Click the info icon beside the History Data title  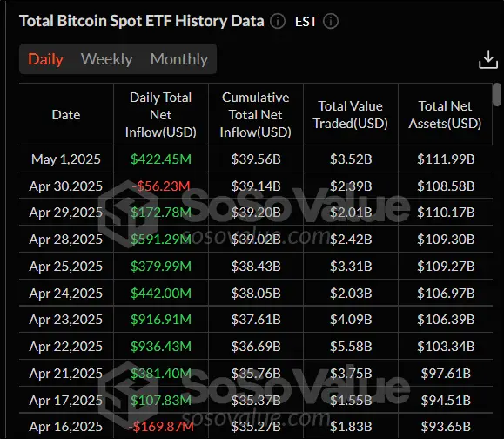tap(278, 21)
